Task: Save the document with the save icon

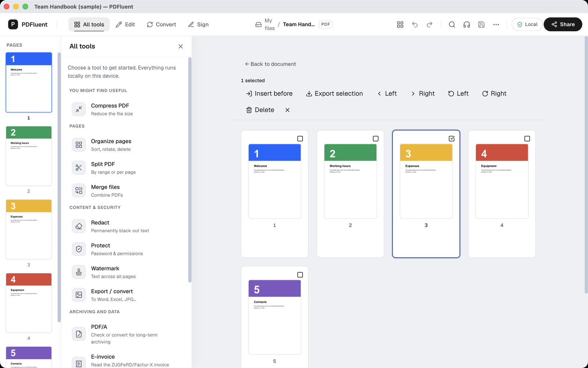Action: point(481,24)
